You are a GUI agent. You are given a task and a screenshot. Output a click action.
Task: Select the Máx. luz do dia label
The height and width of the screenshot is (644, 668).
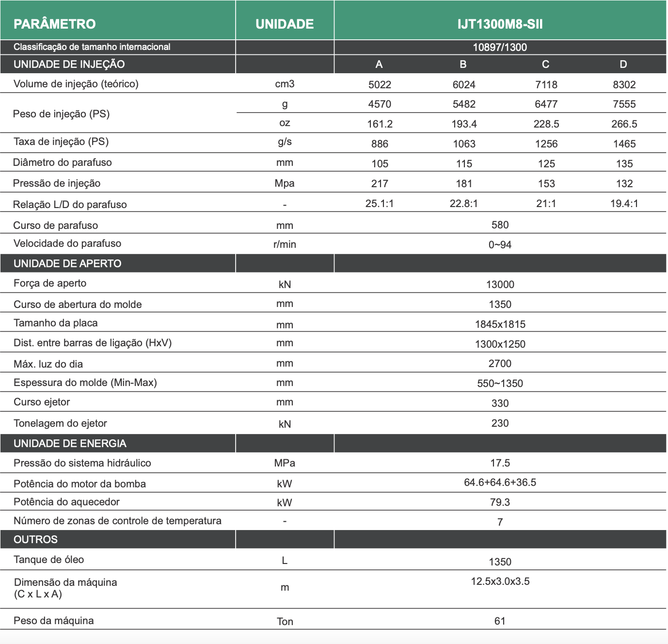[x=48, y=364]
